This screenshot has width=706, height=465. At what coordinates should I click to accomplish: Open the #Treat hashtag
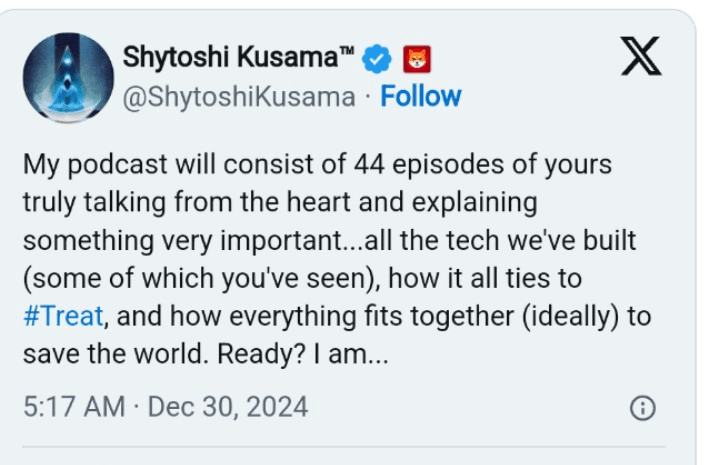[63, 317]
